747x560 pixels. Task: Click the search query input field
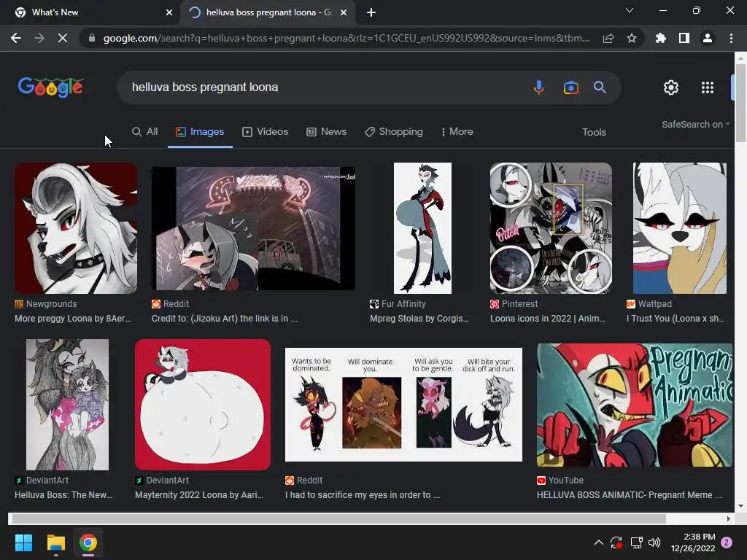click(x=324, y=87)
